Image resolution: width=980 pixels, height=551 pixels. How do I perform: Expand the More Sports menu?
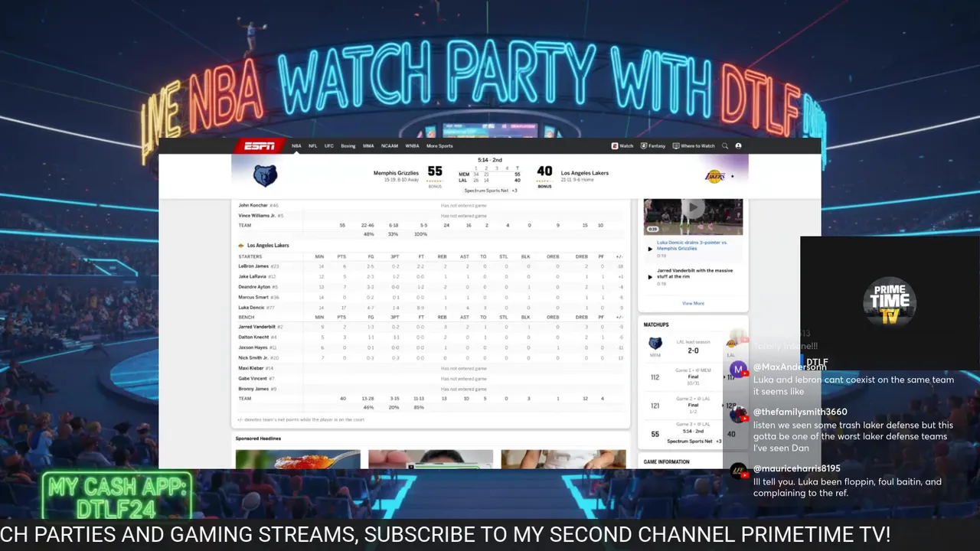[439, 145]
